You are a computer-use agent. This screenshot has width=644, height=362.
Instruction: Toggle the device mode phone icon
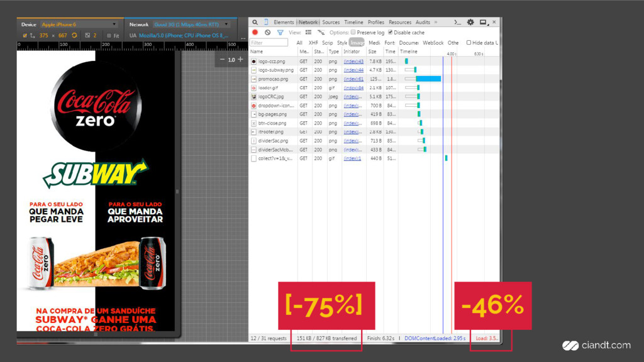point(266,22)
